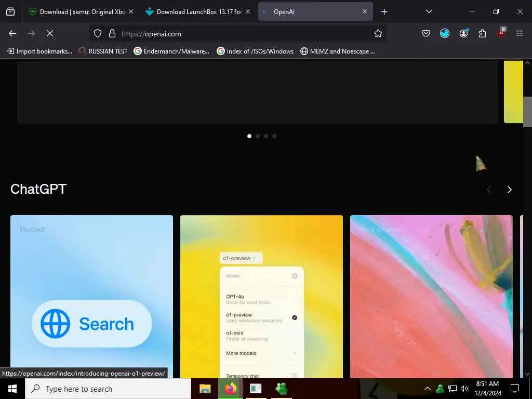This screenshot has width=532, height=399.
Task: Open the RUSSIAN TEST bookmark
Action: click(x=103, y=51)
